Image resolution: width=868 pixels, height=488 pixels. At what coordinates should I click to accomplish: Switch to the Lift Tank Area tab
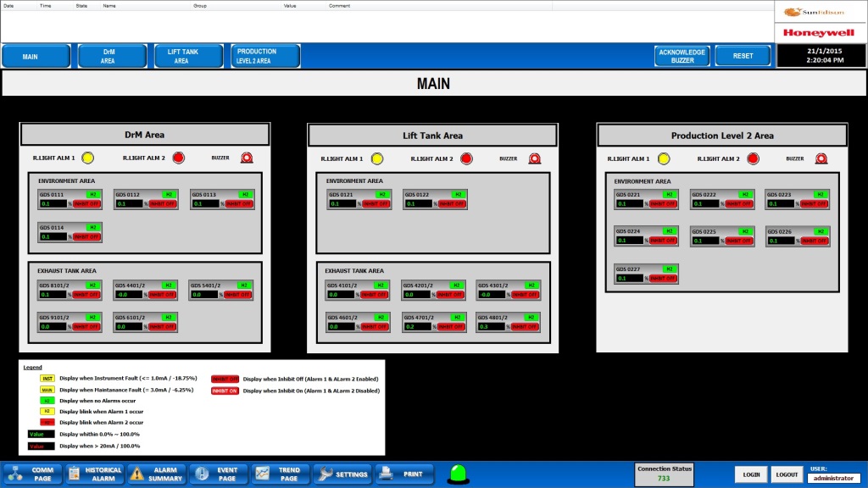coord(189,56)
